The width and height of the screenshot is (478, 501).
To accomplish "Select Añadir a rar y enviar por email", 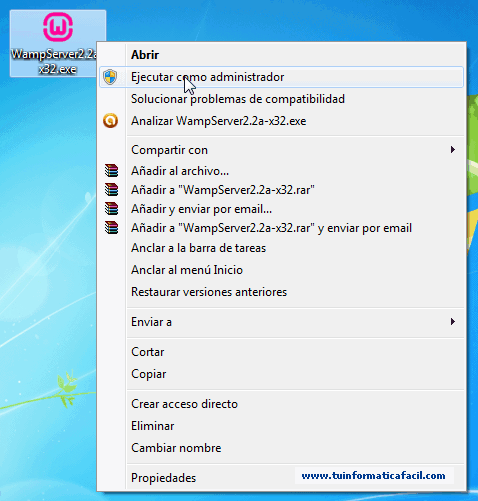I will [281, 228].
